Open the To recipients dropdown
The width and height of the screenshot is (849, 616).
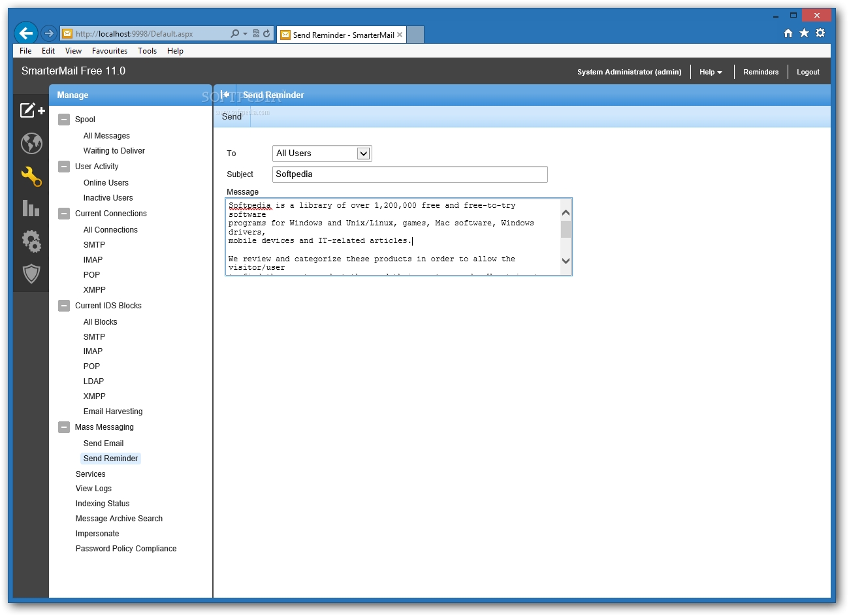coord(322,154)
